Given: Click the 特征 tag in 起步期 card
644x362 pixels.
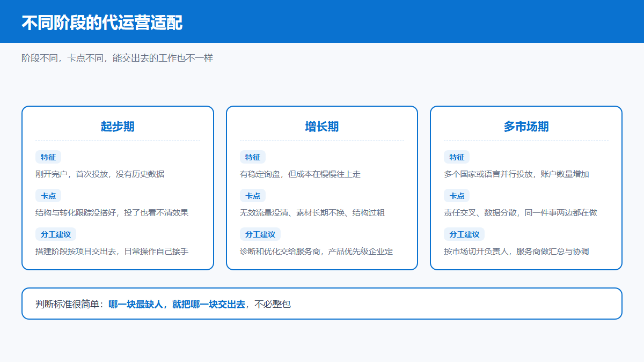Looking at the screenshot, I should click(x=48, y=157).
